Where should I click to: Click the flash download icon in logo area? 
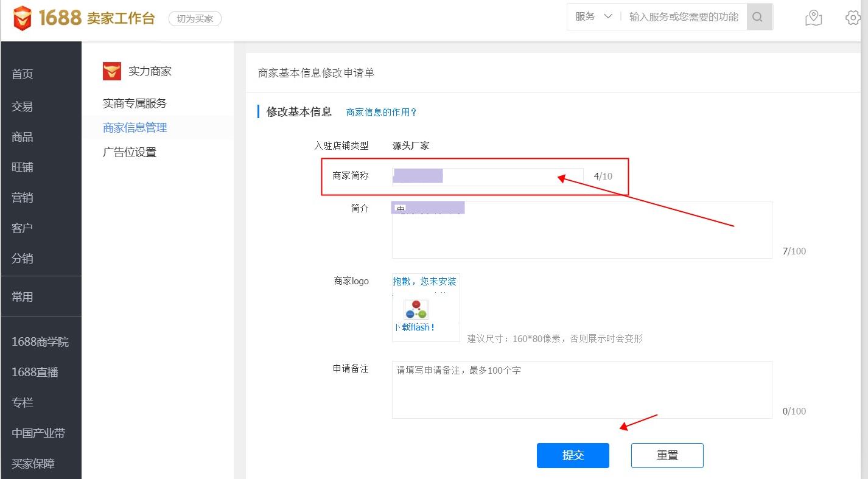coord(416,310)
